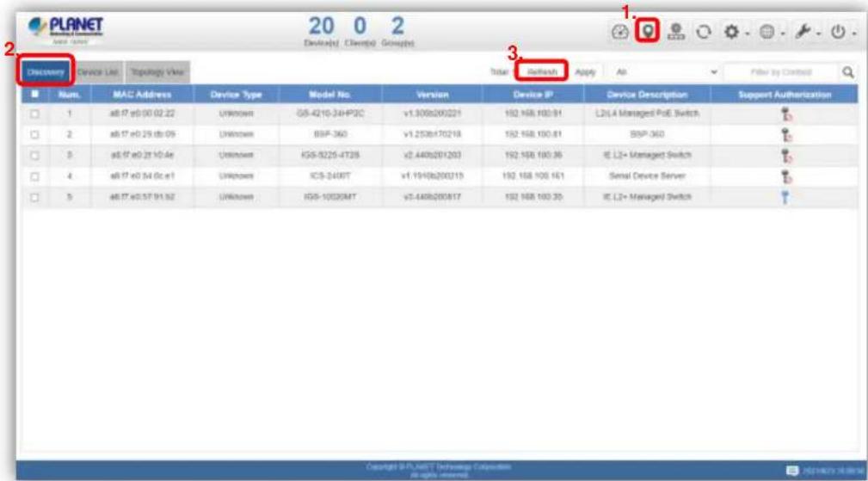The width and height of the screenshot is (868, 481).
Task: Click the 0 Client(s) counter
Action: tap(360, 31)
